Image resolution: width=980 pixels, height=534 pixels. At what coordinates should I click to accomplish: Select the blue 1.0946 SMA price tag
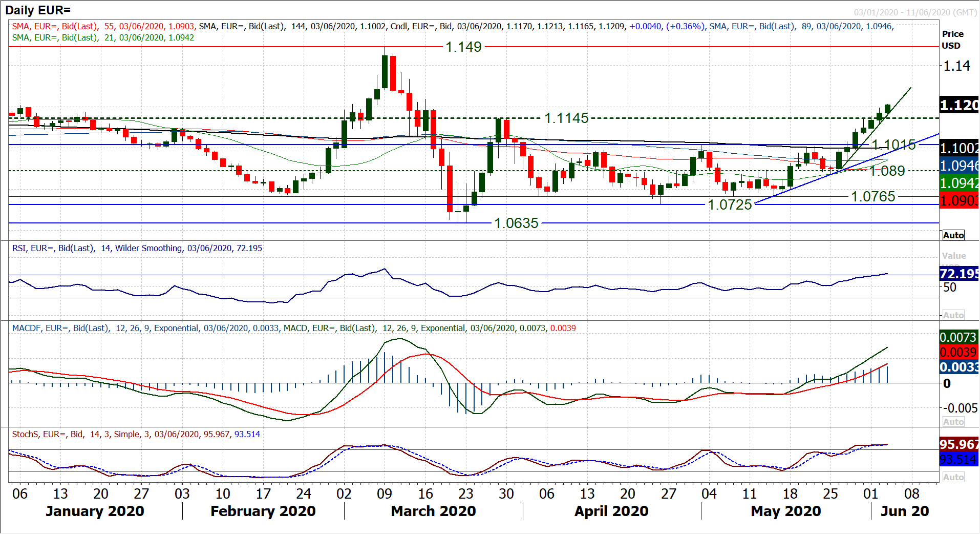[959, 166]
